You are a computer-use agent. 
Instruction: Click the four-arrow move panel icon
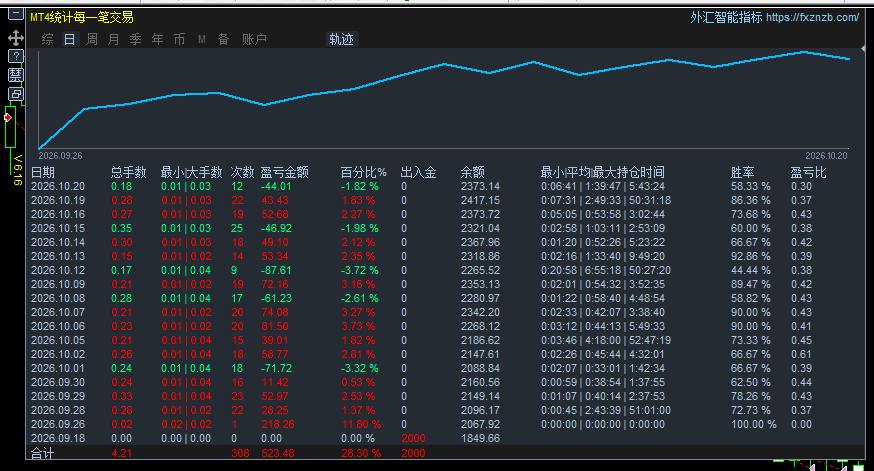click(16, 38)
